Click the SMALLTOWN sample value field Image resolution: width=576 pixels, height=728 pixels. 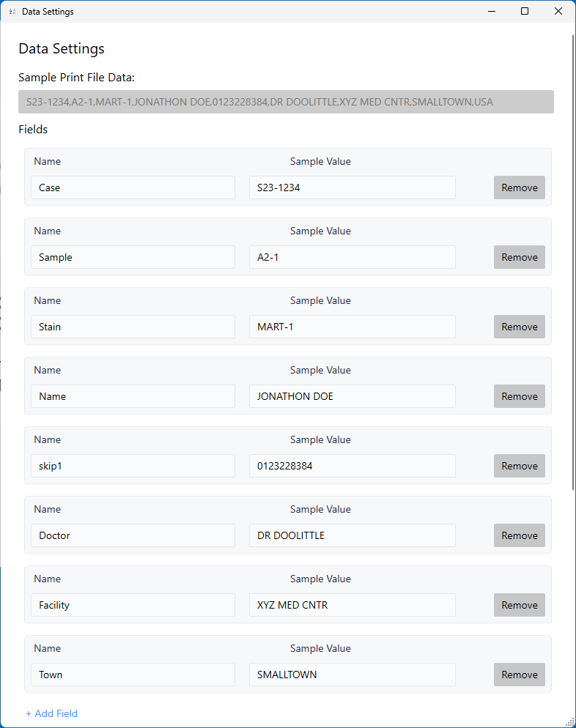[352, 675]
